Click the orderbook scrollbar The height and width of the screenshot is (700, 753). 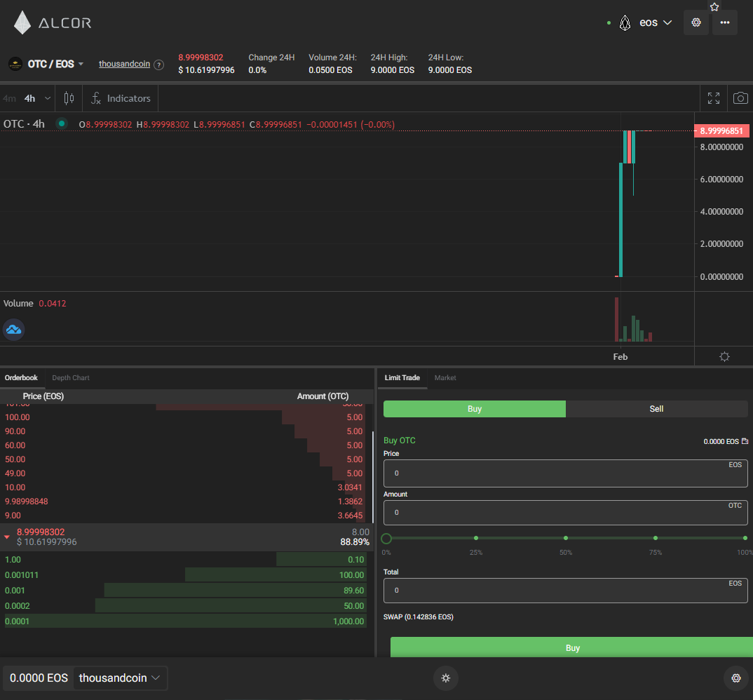click(x=373, y=476)
